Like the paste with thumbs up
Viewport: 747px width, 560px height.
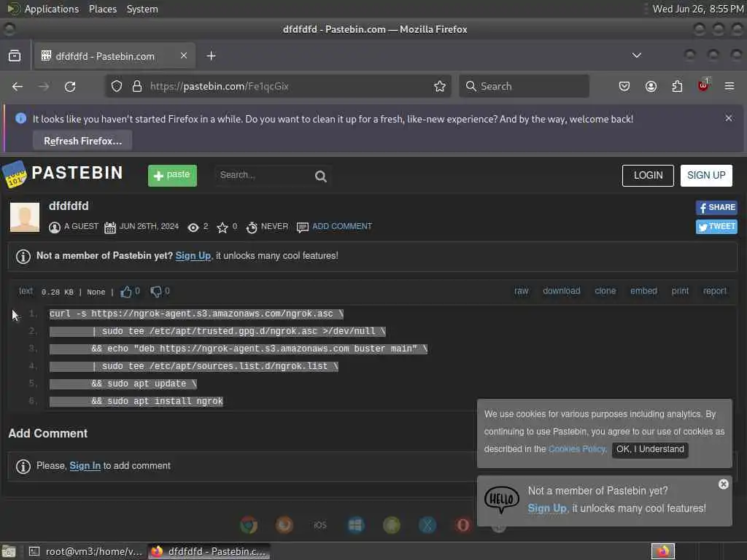[125, 292]
